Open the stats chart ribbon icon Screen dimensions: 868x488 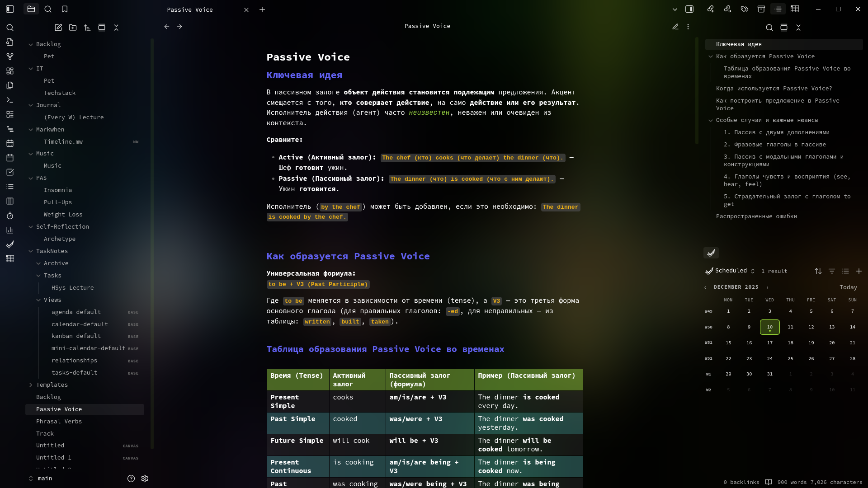pyautogui.click(x=10, y=230)
